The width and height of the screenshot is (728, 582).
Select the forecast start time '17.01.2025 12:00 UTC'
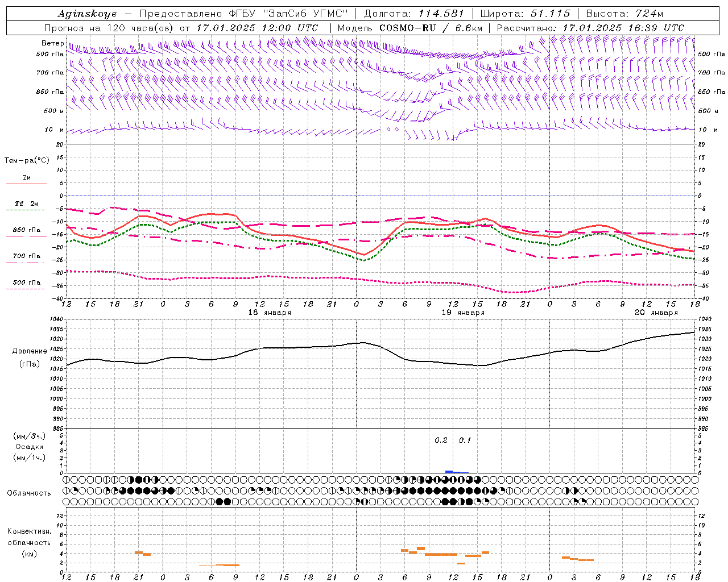[257, 27]
